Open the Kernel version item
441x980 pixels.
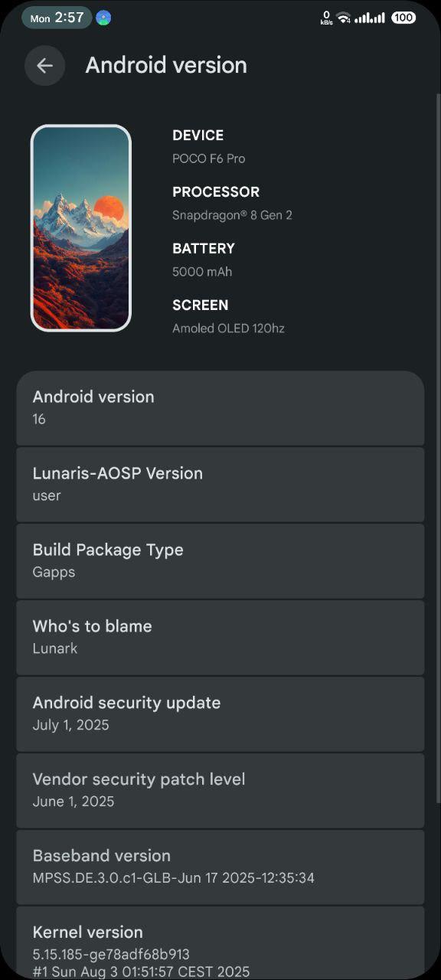click(220, 943)
